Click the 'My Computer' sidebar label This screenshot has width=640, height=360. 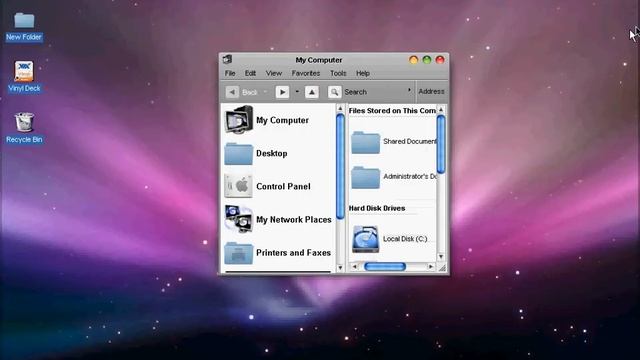click(x=282, y=120)
